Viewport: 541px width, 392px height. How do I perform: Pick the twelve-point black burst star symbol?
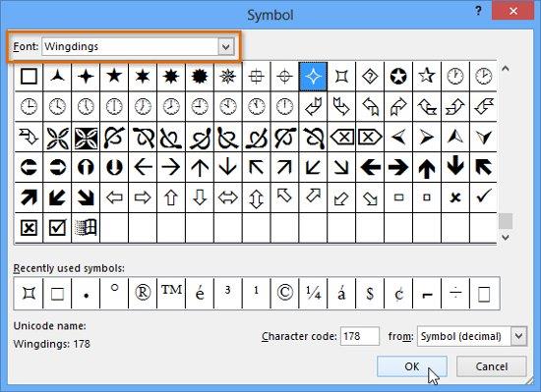click(x=200, y=77)
